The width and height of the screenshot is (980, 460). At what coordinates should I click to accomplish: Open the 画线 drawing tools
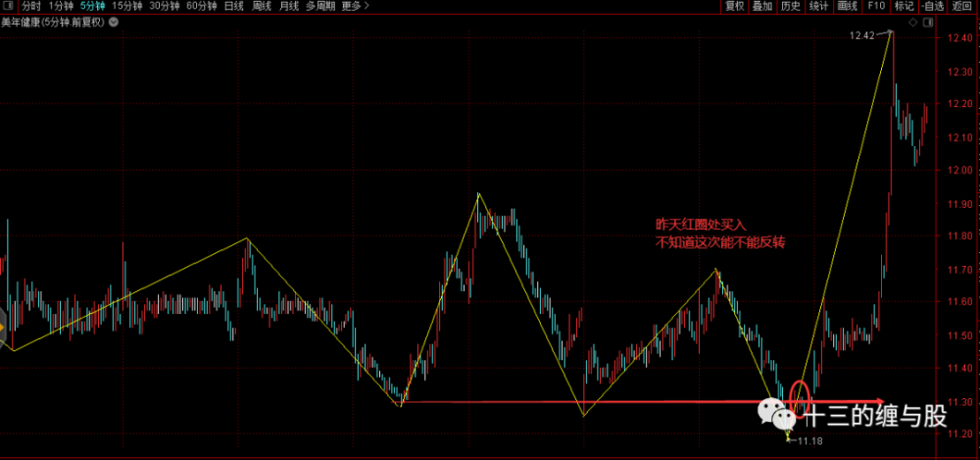848,6
